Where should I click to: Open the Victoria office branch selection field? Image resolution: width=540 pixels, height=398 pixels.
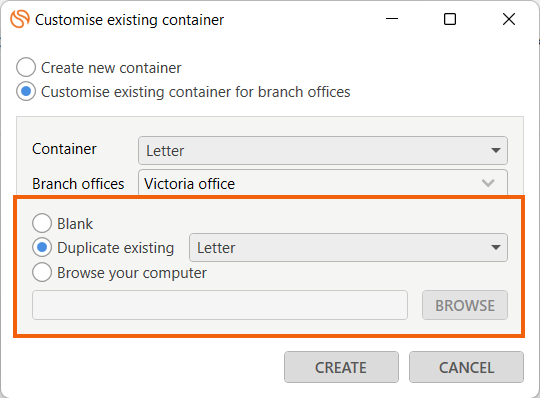[x=323, y=182]
